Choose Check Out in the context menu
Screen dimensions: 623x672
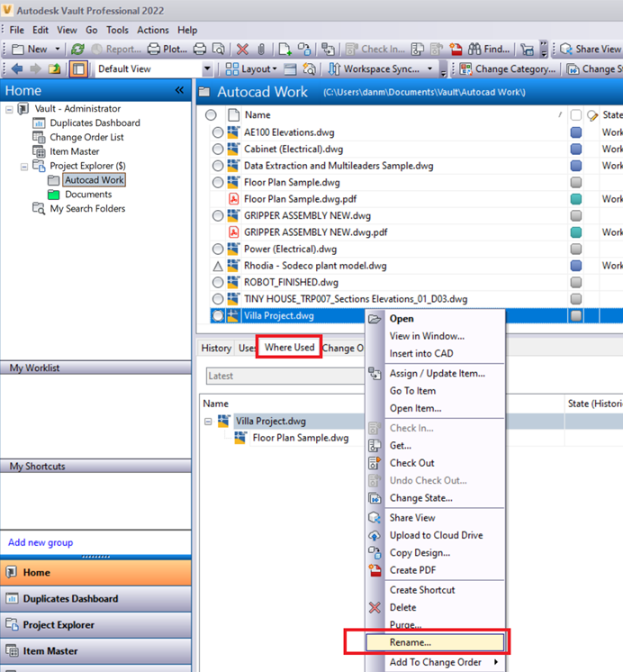435,463
